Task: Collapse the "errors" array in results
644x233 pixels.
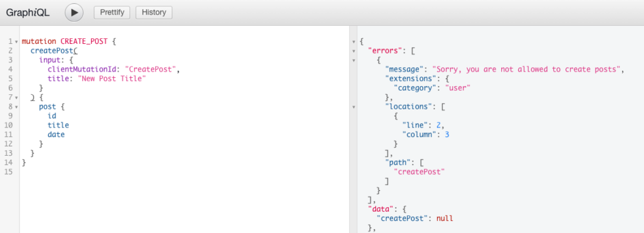Action: pos(353,51)
